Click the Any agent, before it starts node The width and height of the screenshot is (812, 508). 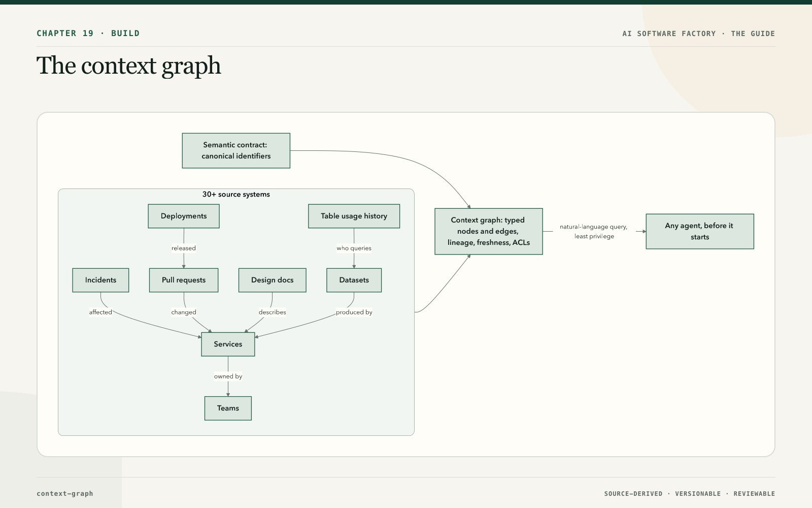[700, 232]
